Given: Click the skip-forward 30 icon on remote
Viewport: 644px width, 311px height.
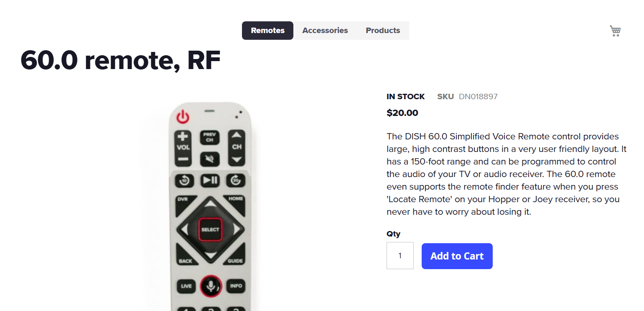Looking at the screenshot, I should coord(235,180).
